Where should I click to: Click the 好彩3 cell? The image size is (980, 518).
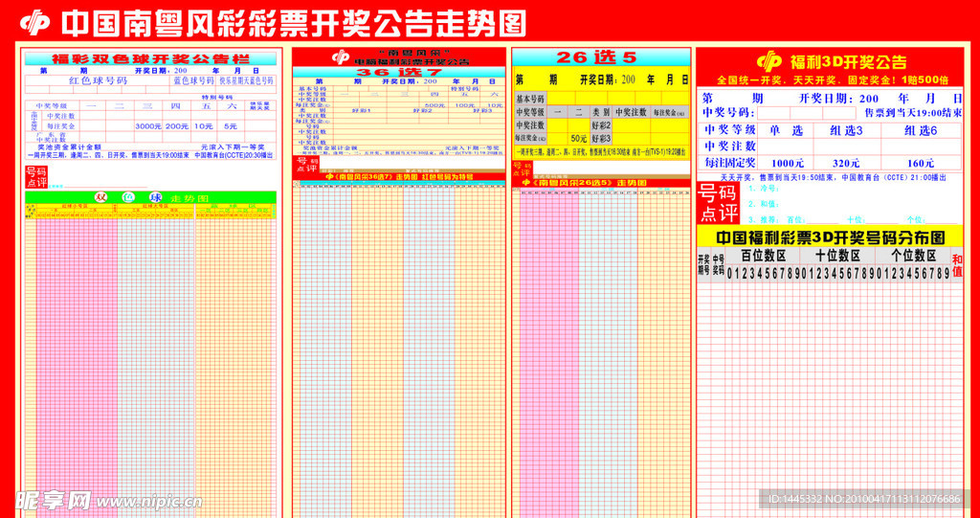click(601, 138)
